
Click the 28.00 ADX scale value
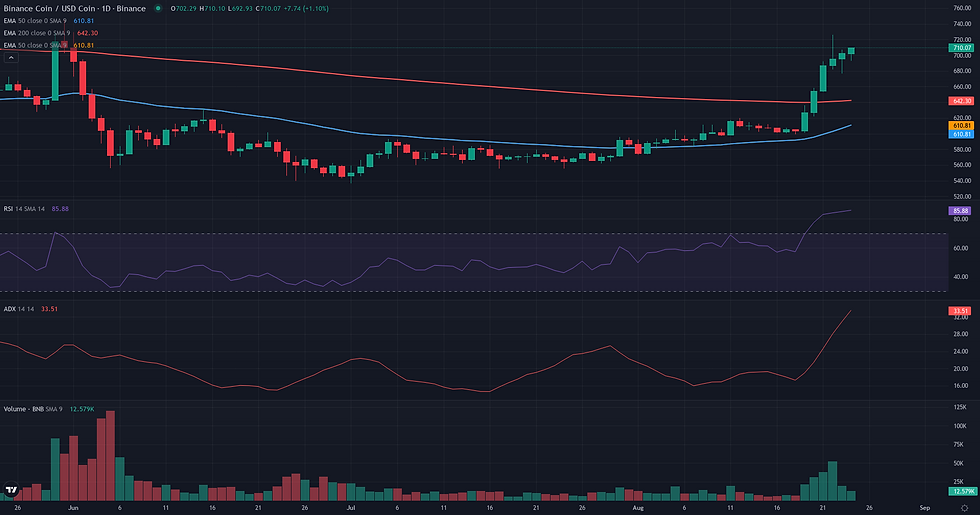click(x=961, y=334)
